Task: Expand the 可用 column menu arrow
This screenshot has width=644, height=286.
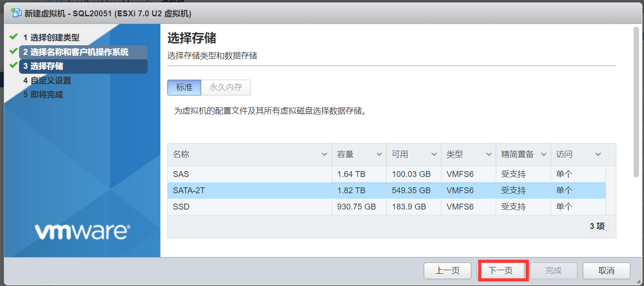Action: pos(434,155)
